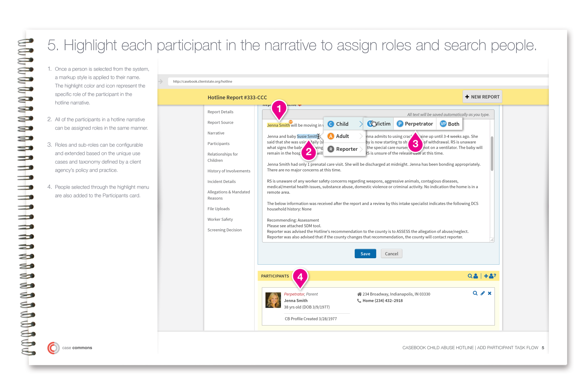Click the PARTICIPANTS header label
The image size is (588, 392).
[275, 276]
